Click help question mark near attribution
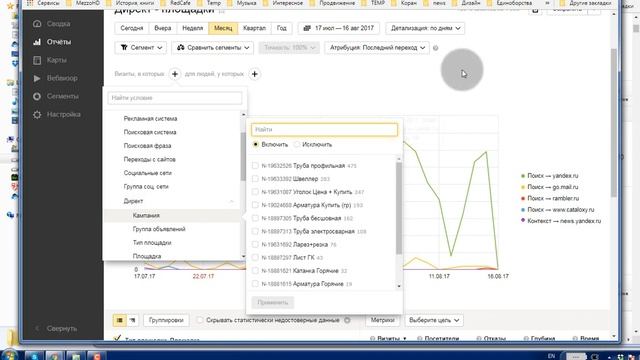The image size is (640, 360). [x=436, y=48]
